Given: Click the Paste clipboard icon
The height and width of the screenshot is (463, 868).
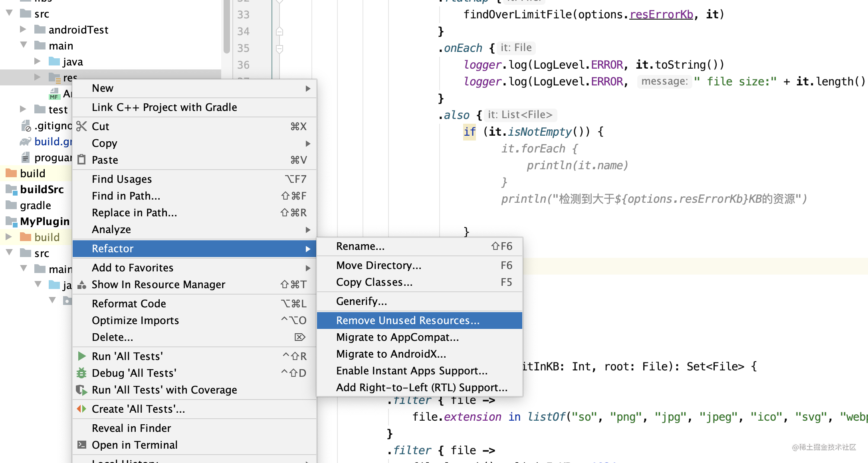Looking at the screenshot, I should pyautogui.click(x=81, y=160).
